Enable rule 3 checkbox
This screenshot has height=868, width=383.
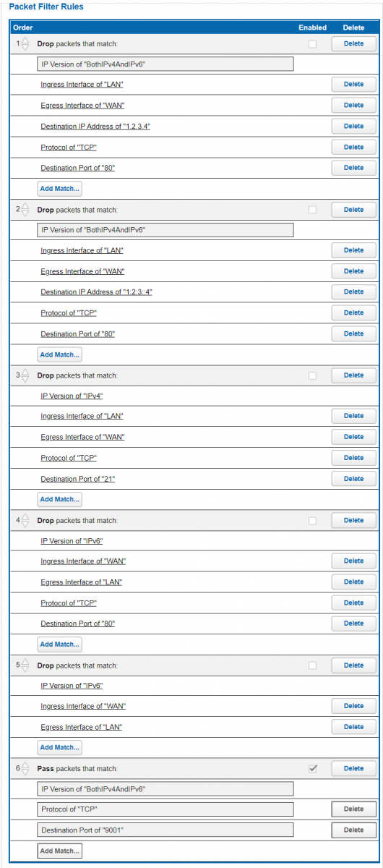(312, 375)
